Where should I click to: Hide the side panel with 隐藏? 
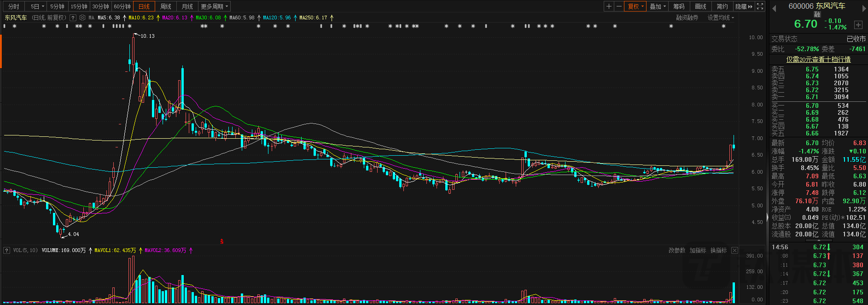[744, 6]
